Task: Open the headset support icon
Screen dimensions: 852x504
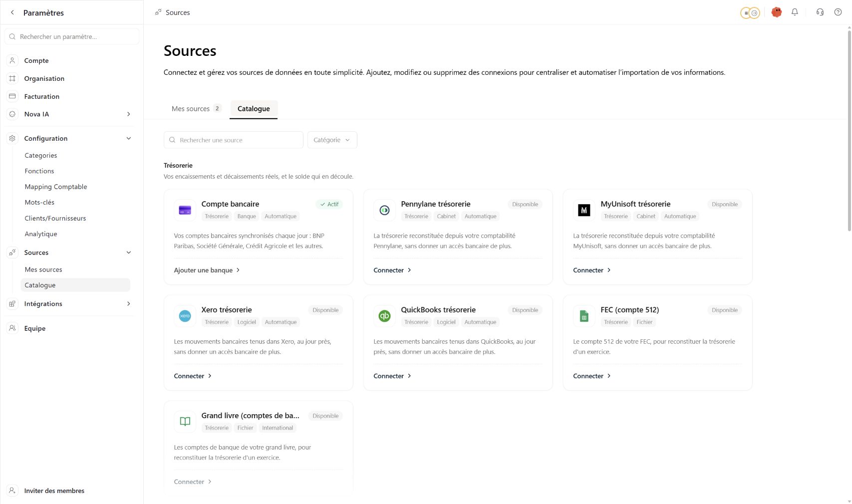Action: 820,12
